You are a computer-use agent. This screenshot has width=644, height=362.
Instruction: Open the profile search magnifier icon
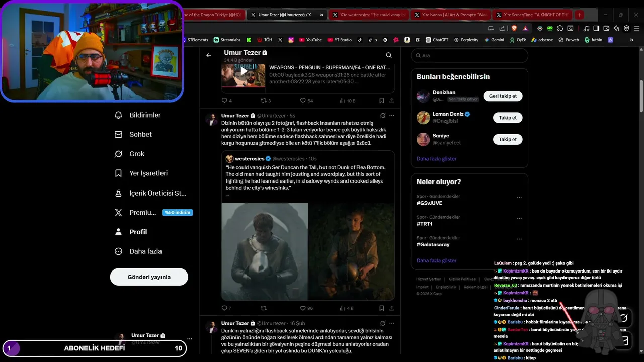point(389,55)
